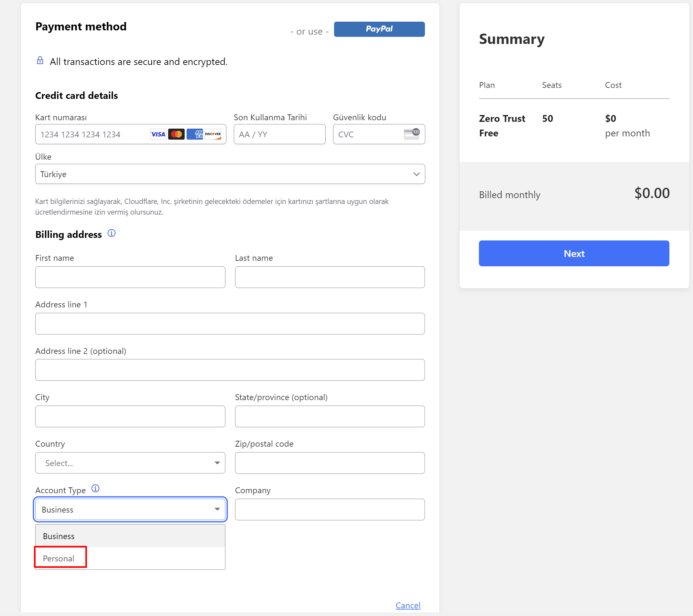Screen dimensions: 693x616
Task: Collapse the Account Type dropdown
Action: (130, 509)
